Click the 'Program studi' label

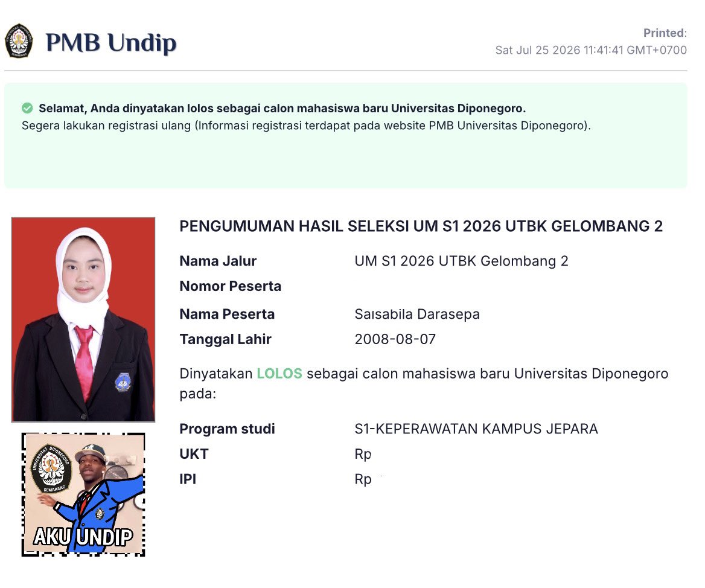227,429
